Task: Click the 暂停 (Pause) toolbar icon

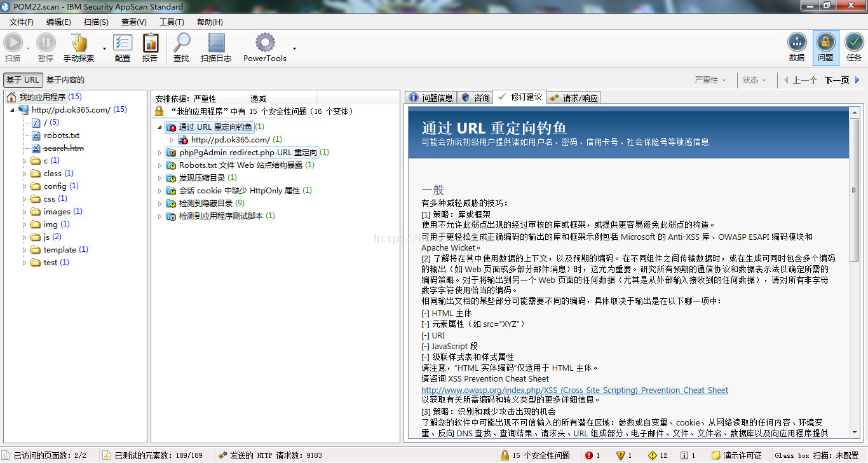Action: [46, 43]
